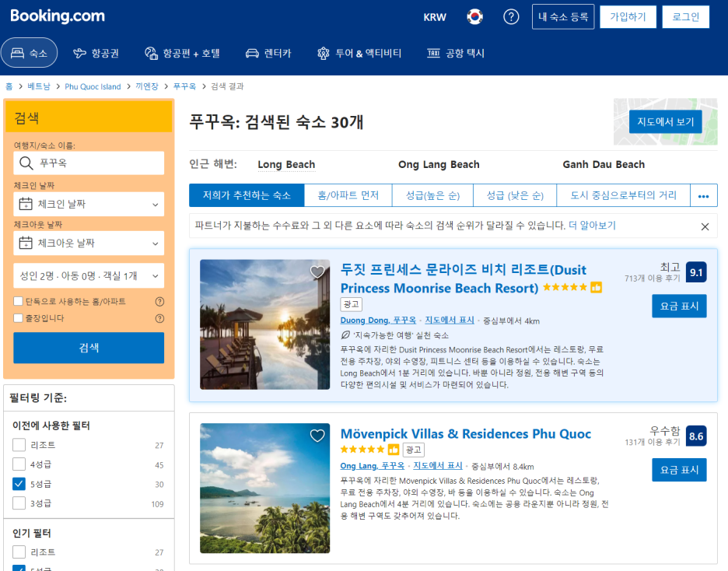This screenshot has width=728, height=571.
Task: Open the 체크인 날짜 date dropdown
Action: [x=89, y=204]
